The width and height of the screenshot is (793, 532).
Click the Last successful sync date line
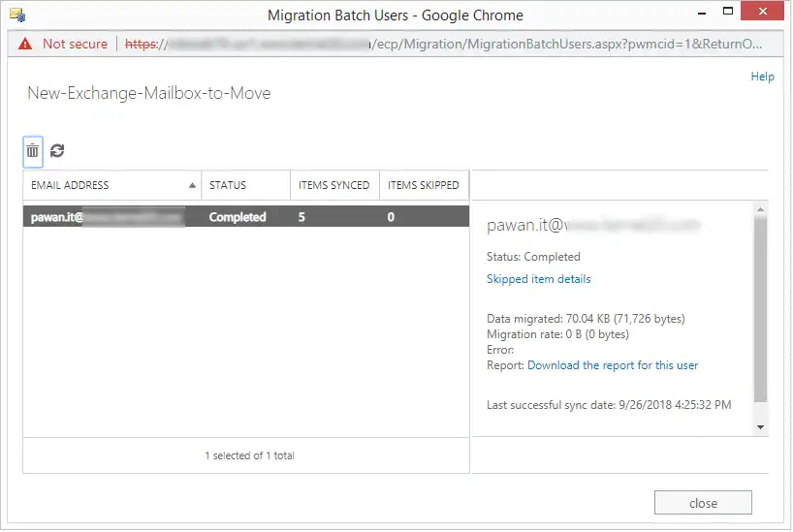click(x=609, y=404)
